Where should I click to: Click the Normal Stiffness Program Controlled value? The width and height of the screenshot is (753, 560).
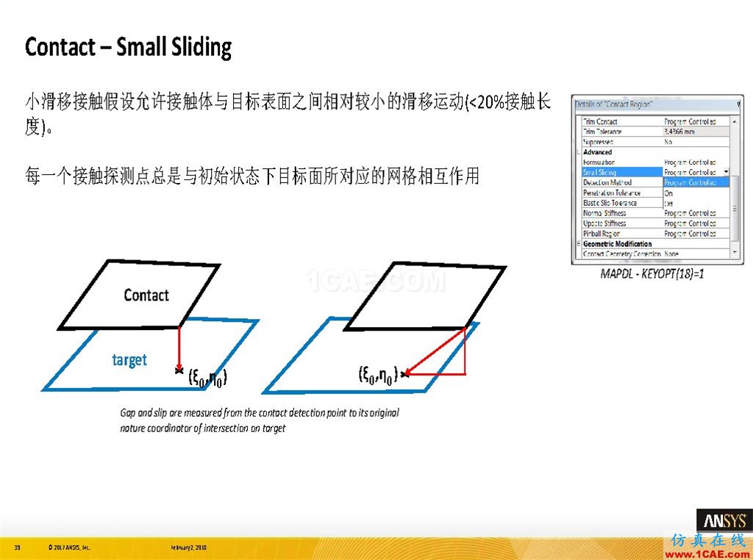pyautogui.click(x=690, y=213)
